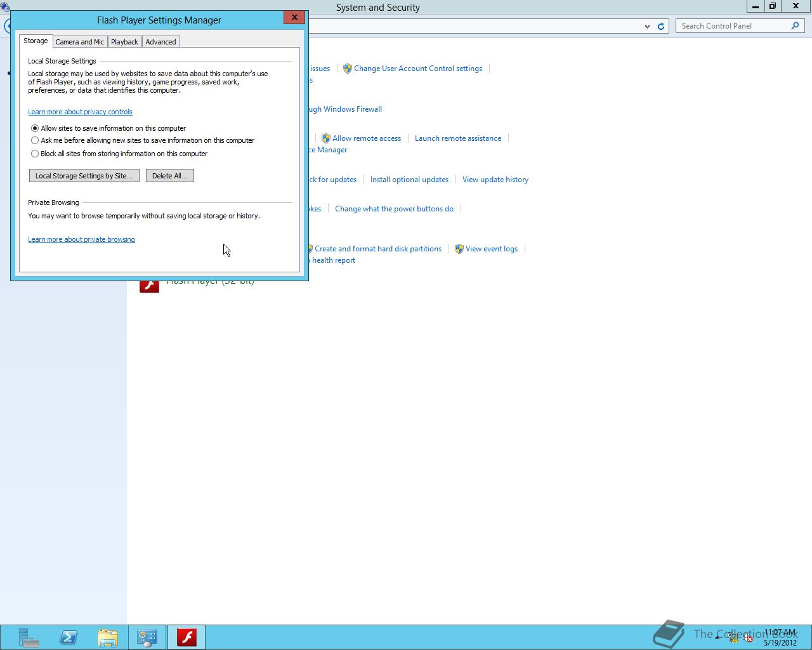Click the taskbar clock and date
This screenshot has height=650, width=812.
point(780,637)
